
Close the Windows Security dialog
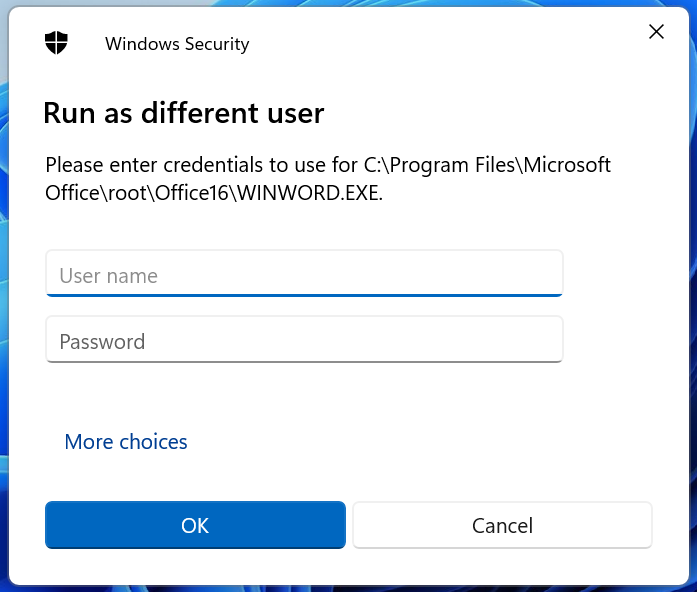(x=656, y=32)
